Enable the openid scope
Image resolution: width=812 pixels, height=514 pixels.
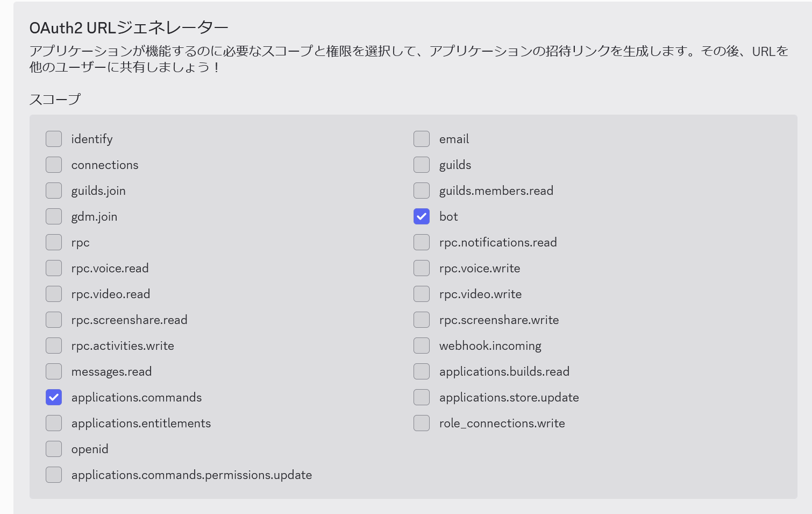(x=54, y=449)
